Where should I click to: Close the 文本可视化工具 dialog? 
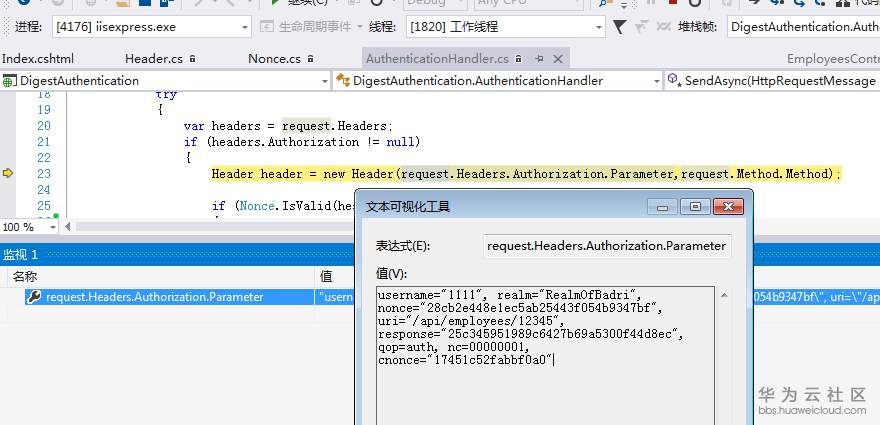coord(728,207)
